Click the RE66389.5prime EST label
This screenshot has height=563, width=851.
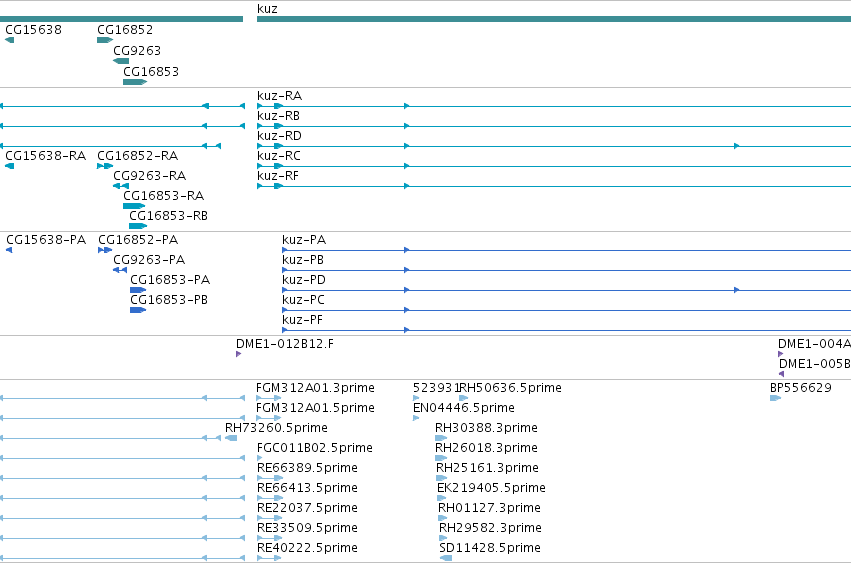pyautogui.click(x=307, y=468)
